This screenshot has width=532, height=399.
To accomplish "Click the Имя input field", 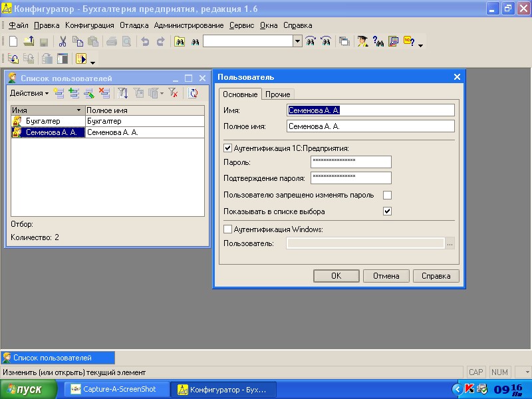I will (x=370, y=110).
